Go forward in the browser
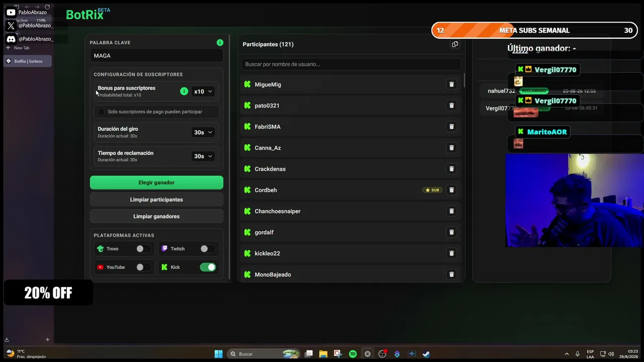This screenshot has height=362, width=644. [x=37, y=7]
